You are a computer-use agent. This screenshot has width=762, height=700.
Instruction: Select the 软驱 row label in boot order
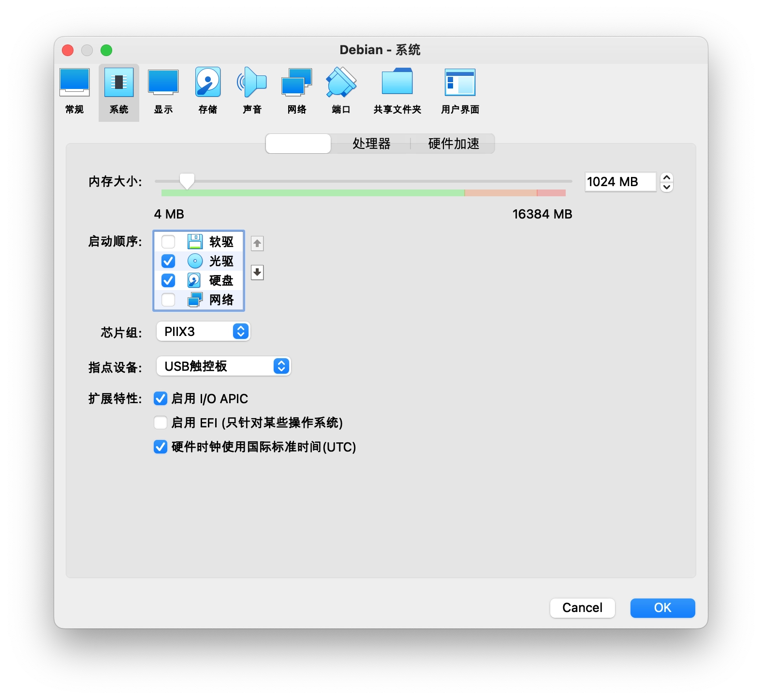click(221, 242)
